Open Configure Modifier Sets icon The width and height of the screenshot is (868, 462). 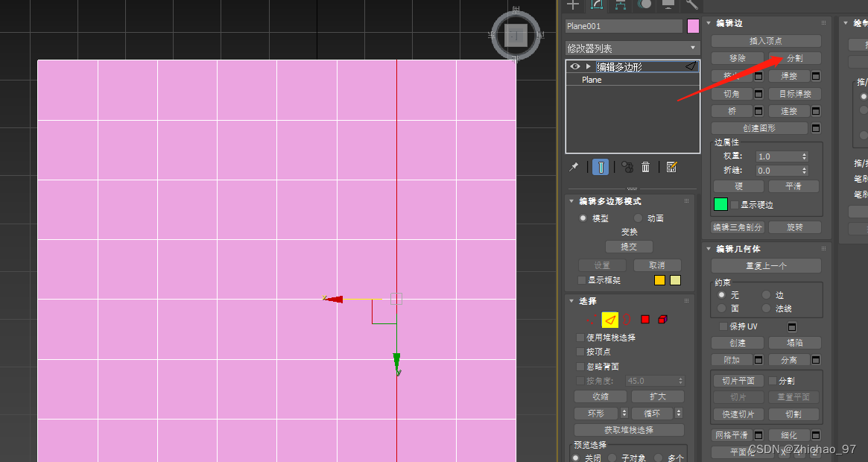point(671,167)
